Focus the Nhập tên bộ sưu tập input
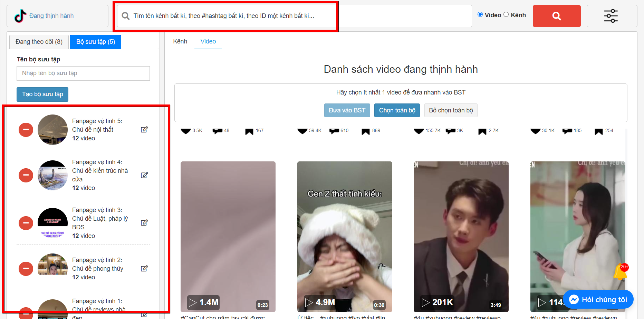Viewport: 644px width, 319px height. coord(83,73)
